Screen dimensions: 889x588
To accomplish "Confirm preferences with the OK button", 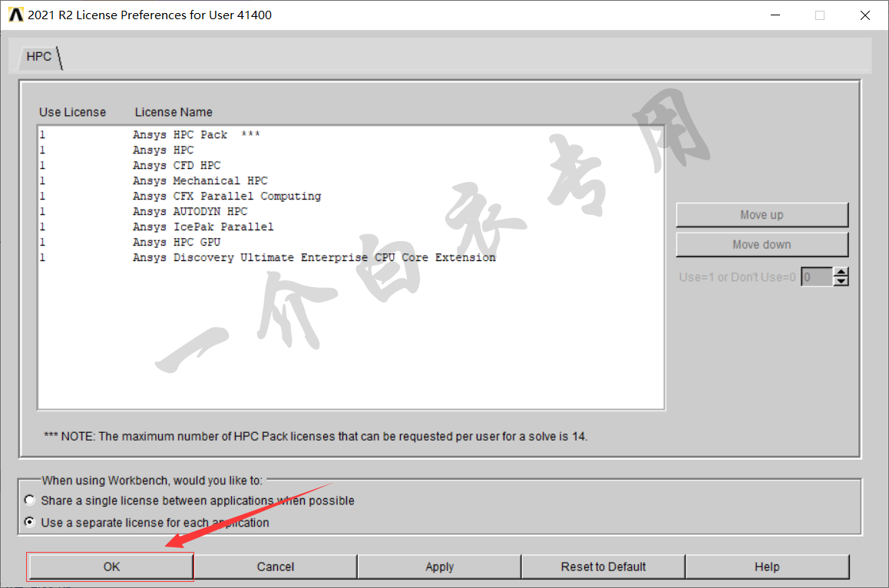I will (x=111, y=567).
